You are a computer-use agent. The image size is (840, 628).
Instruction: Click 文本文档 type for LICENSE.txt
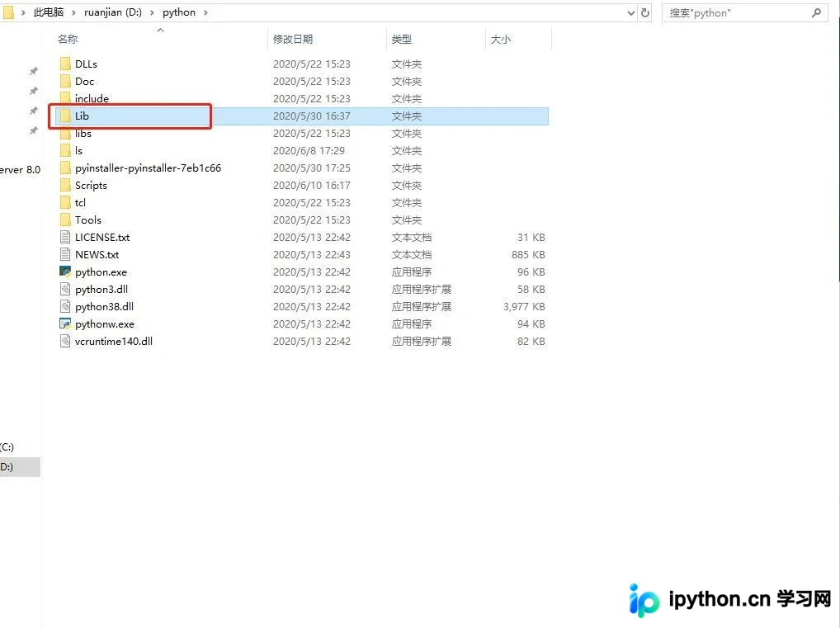click(412, 238)
